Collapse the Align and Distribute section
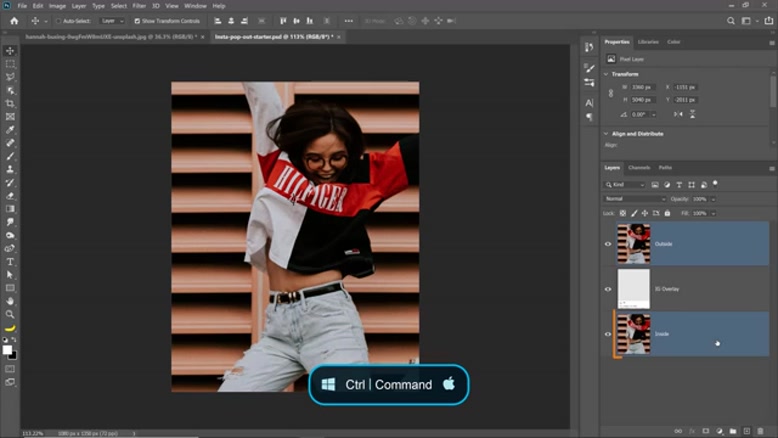 pyautogui.click(x=606, y=133)
